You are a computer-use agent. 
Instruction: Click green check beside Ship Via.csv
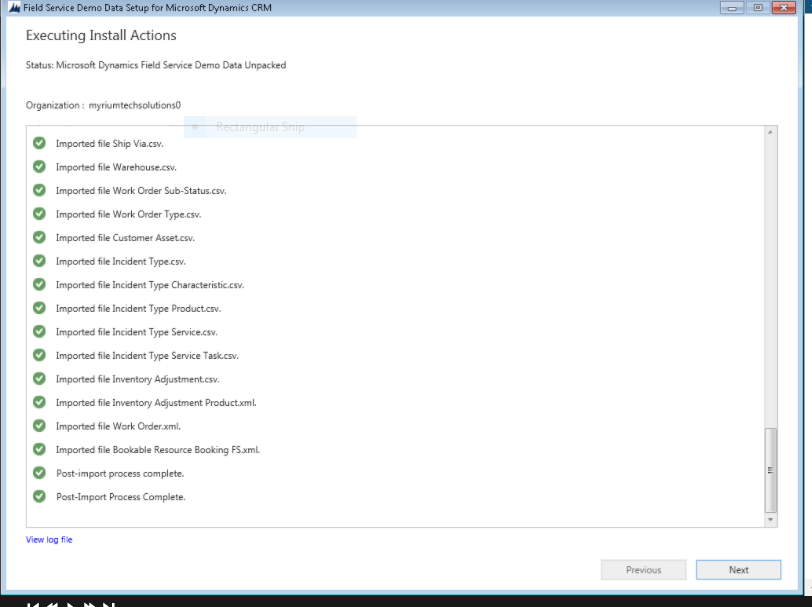pyautogui.click(x=39, y=143)
